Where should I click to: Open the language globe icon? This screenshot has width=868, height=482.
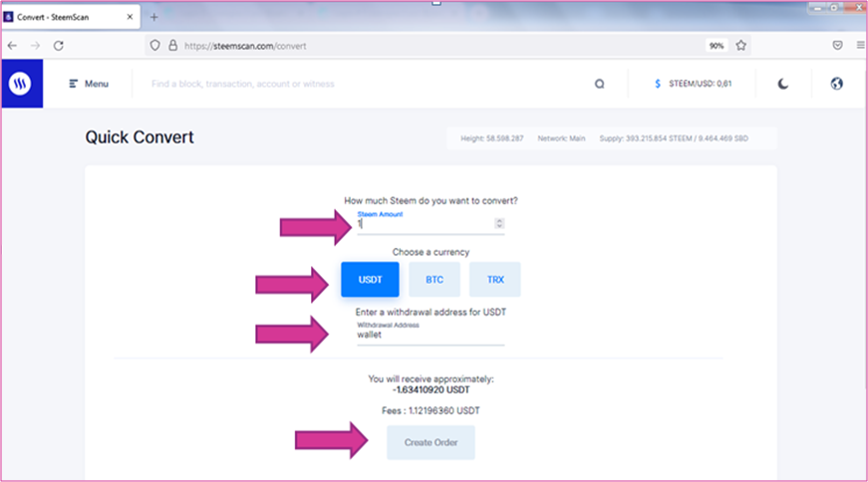pyautogui.click(x=836, y=84)
